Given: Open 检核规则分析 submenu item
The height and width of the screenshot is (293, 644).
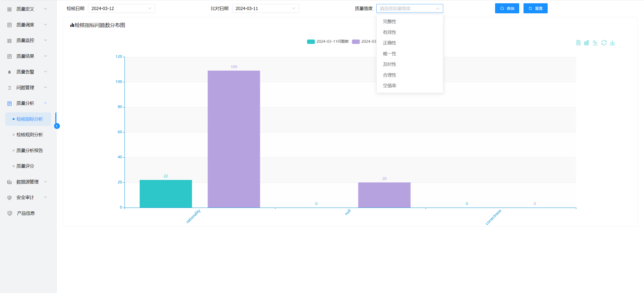Looking at the screenshot, I should coord(29,135).
